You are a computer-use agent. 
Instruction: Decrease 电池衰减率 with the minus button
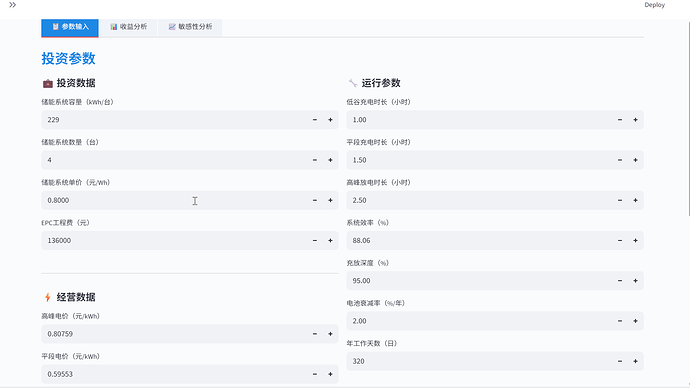(620, 321)
